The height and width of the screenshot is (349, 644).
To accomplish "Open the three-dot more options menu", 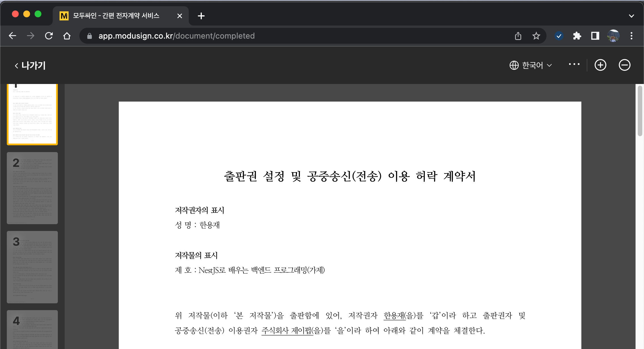I will click(574, 64).
